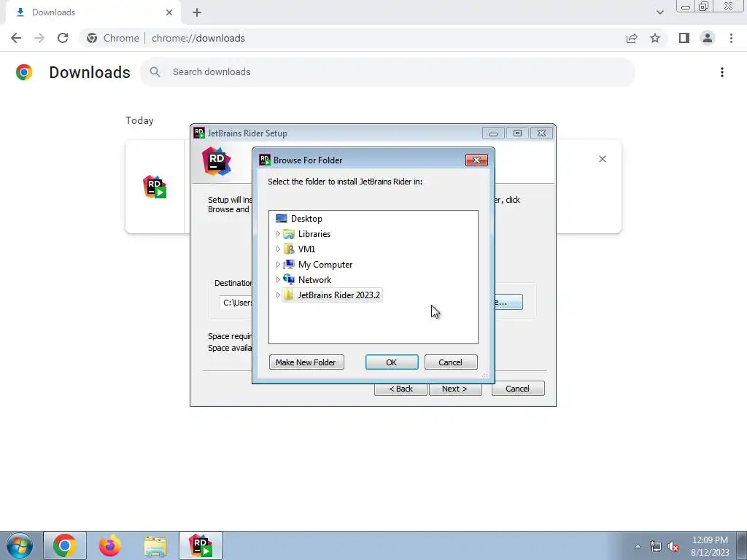Dismiss the download entry with X

(x=602, y=159)
